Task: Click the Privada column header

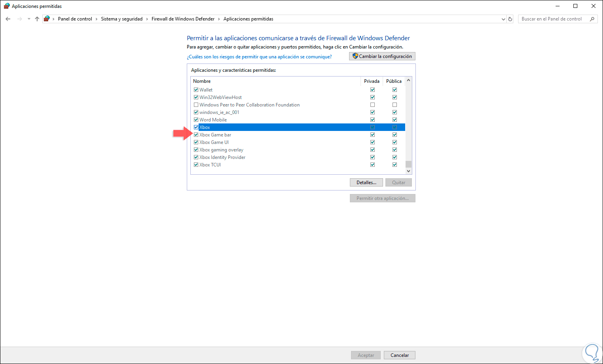Action: (x=372, y=81)
